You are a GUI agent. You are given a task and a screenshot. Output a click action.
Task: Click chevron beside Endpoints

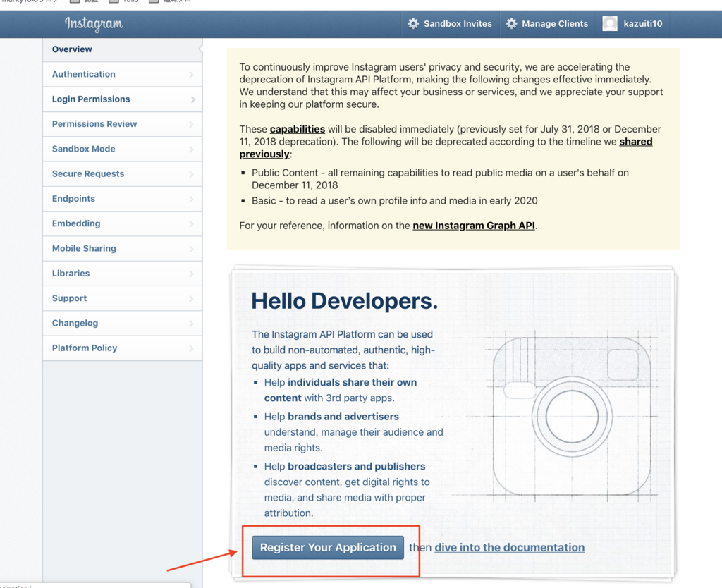coord(192,199)
